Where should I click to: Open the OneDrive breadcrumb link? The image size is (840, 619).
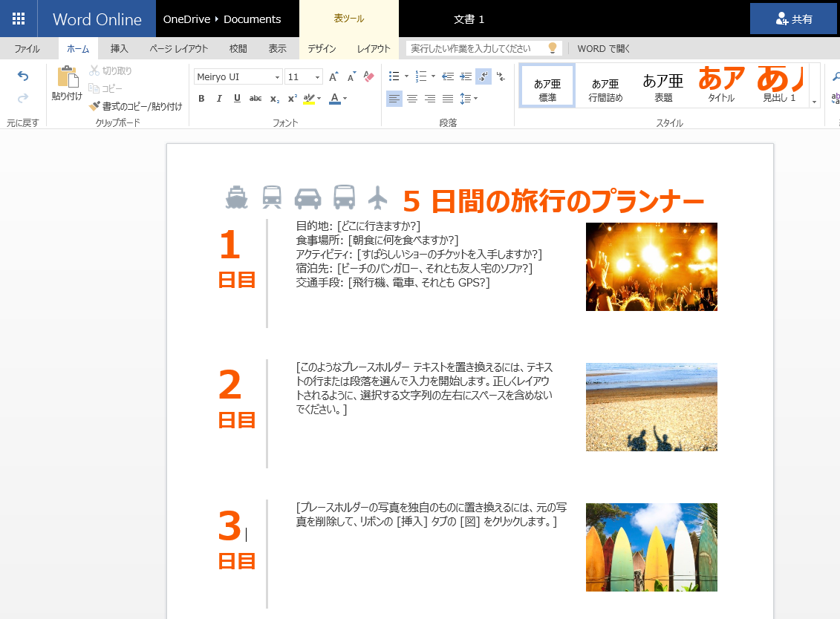coord(186,19)
